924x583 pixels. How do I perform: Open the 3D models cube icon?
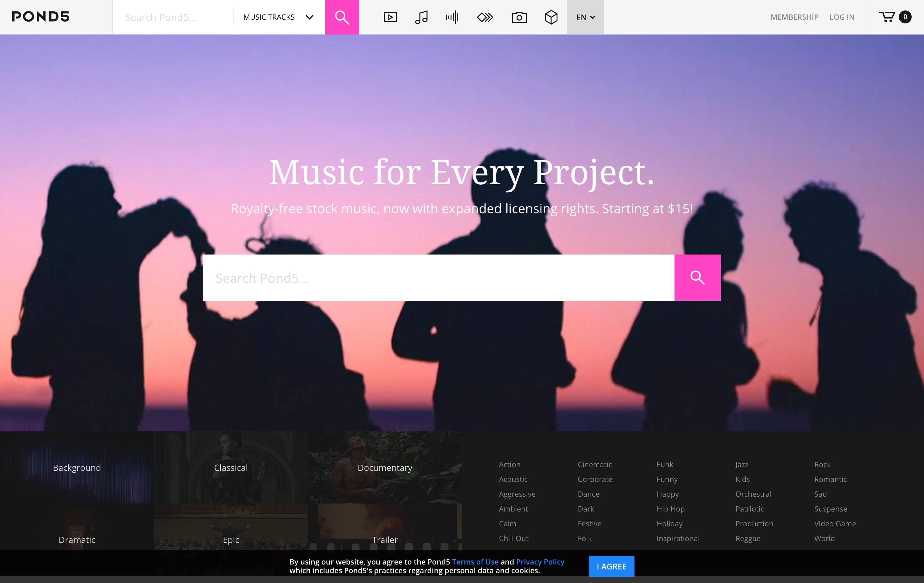pyautogui.click(x=551, y=17)
